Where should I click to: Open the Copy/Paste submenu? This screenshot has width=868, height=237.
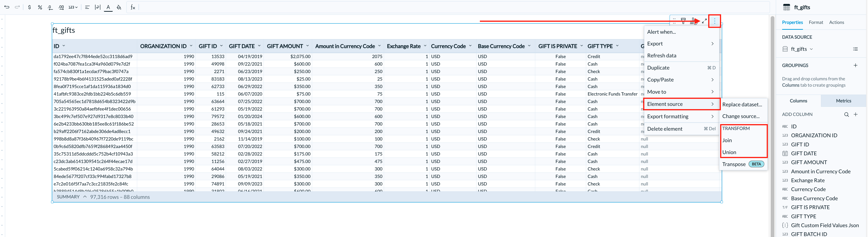pos(681,80)
